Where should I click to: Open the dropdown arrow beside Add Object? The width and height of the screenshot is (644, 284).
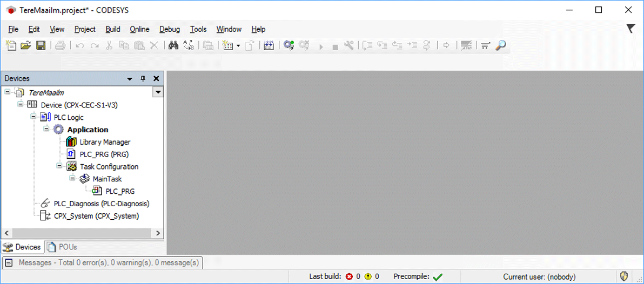click(x=238, y=46)
